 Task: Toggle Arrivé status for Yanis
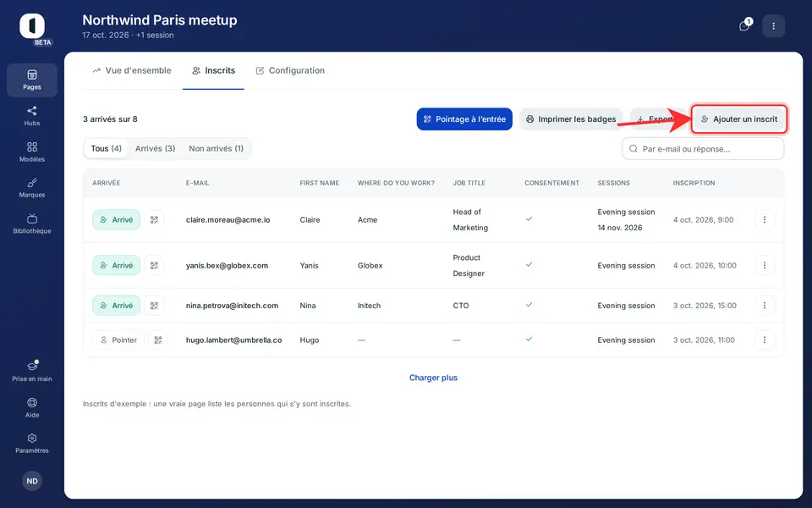tap(117, 265)
